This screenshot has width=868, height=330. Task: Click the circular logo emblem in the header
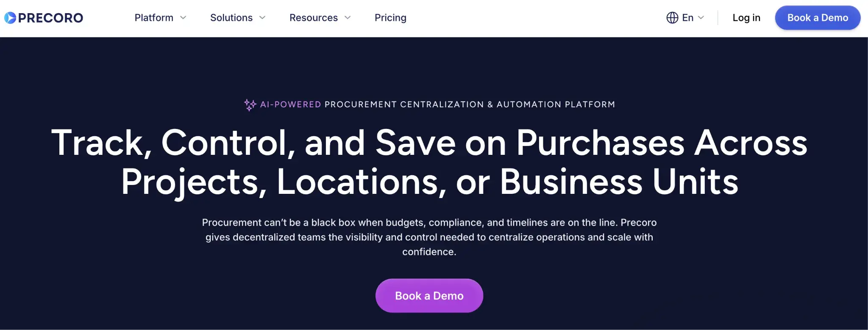9,17
